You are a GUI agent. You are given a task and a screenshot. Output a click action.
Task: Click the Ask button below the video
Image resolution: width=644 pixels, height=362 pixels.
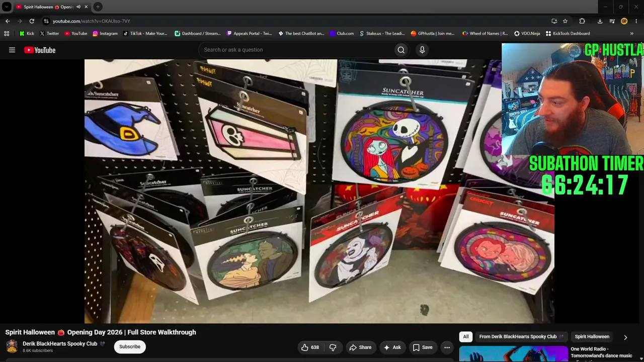[x=392, y=347]
